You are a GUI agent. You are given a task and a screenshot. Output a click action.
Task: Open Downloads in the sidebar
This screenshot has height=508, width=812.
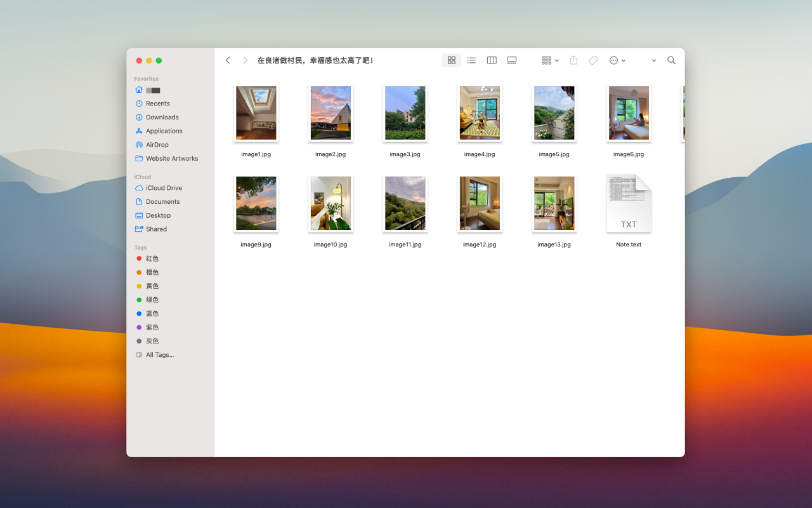click(x=157, y=117)
